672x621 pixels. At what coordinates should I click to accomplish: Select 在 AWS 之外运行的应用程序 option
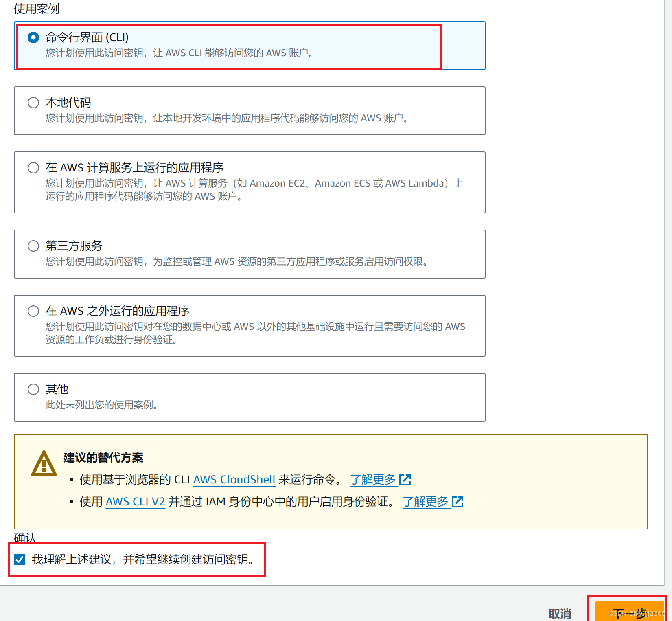(33, 311)
